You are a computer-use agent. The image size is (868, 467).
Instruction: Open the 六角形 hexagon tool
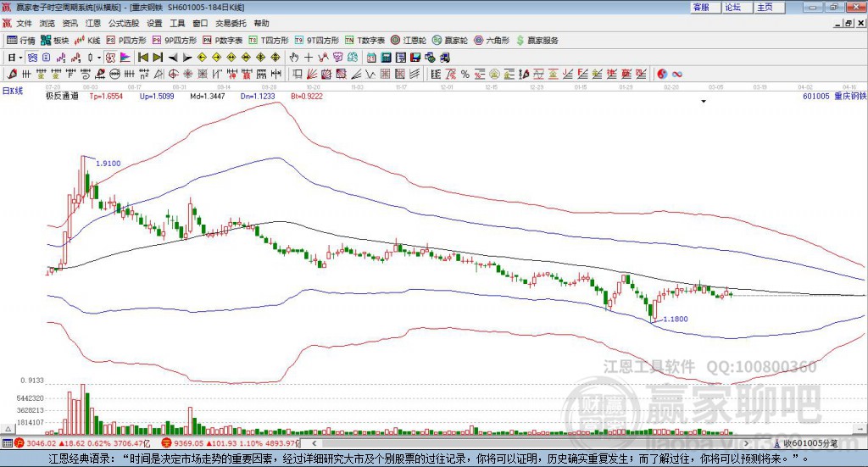(x=492, y=41)
